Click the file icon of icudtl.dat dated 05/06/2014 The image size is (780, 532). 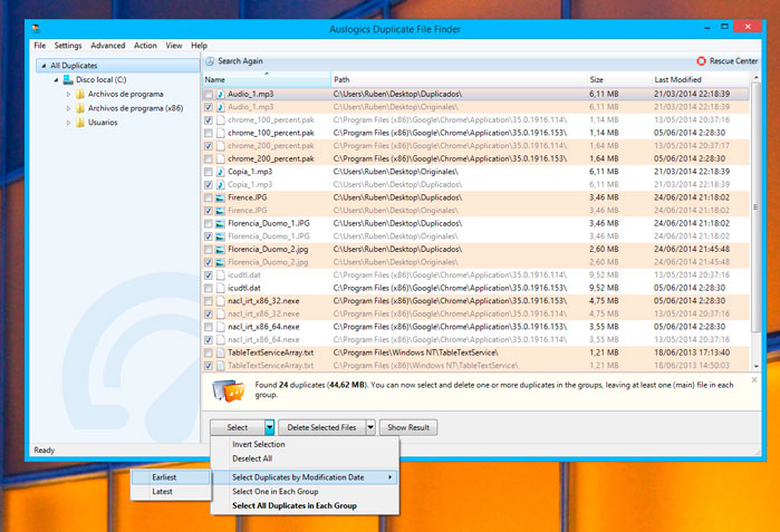(220, 288)
